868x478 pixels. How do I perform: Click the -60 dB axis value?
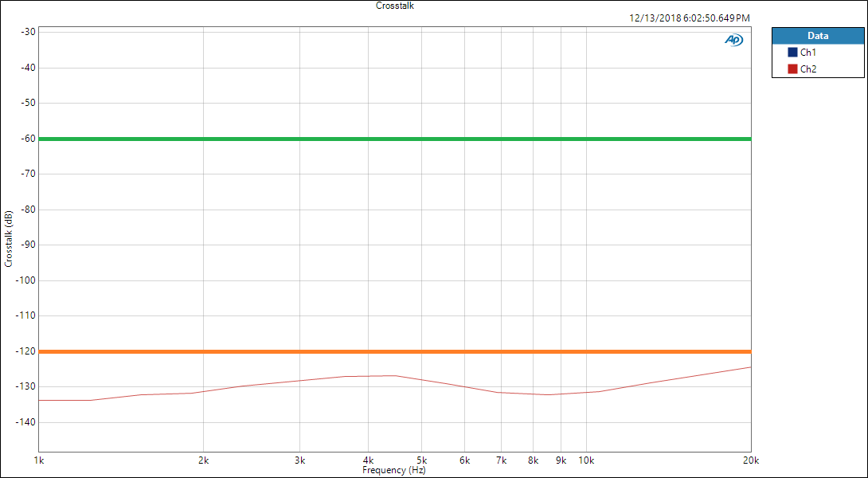click(28, 139)
